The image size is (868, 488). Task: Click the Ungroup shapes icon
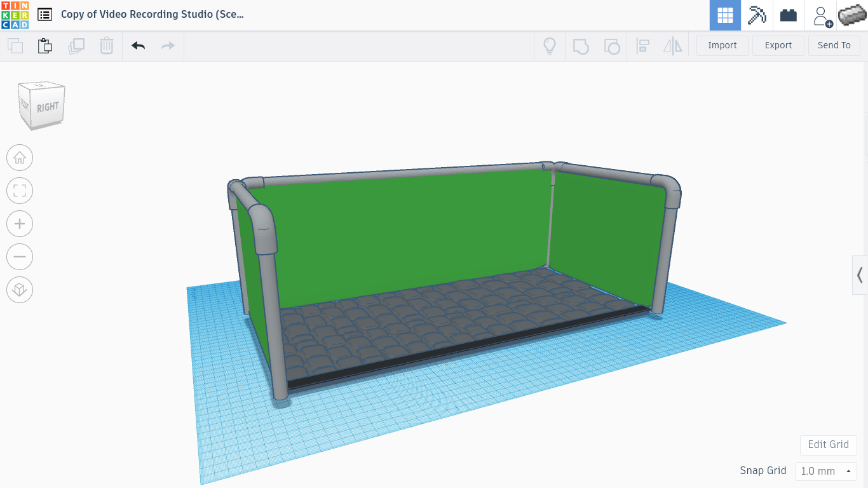point(611,46)
